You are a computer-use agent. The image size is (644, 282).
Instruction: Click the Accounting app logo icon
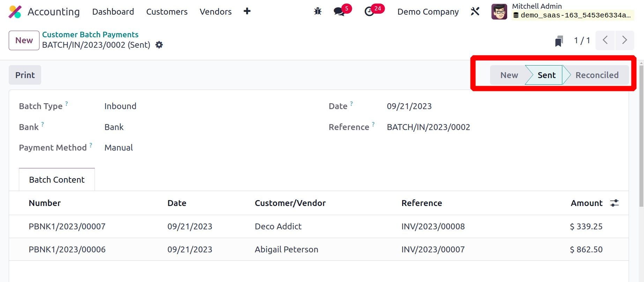[x=15, y=12]
